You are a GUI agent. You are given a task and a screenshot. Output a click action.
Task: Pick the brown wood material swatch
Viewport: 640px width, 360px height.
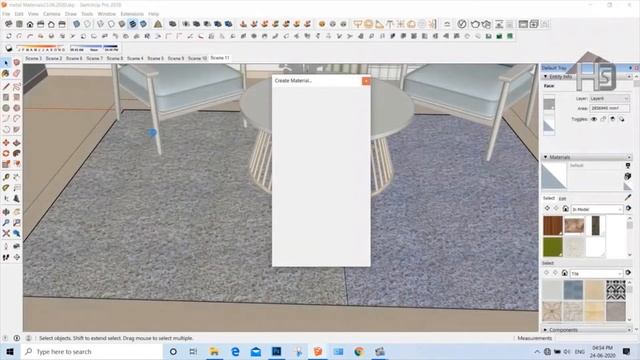pyautogui.click(x=553, y=226)
